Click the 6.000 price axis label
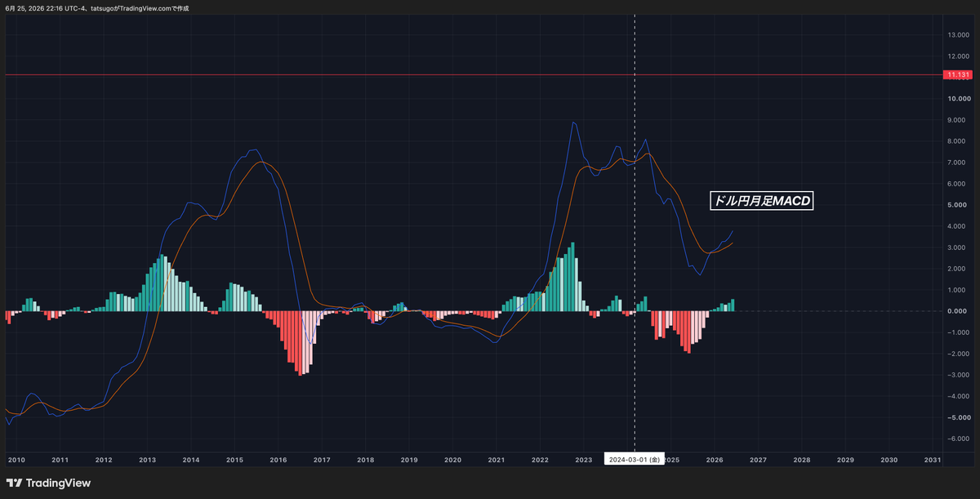The image size is (980, 499). click(x=957, y=183)
